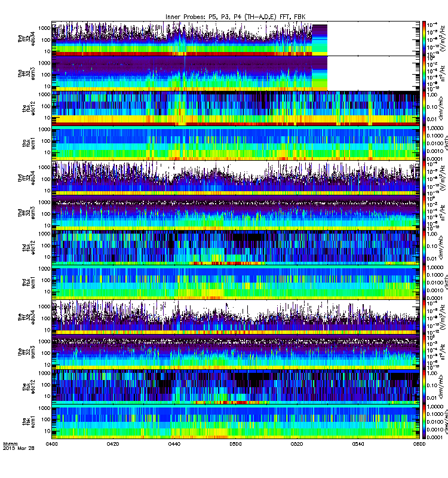Click the '(V/m)²/Hz' unit label of tha edc34 color bar
The width and height of the screenshot is (448, 478).
click(443, 38)
